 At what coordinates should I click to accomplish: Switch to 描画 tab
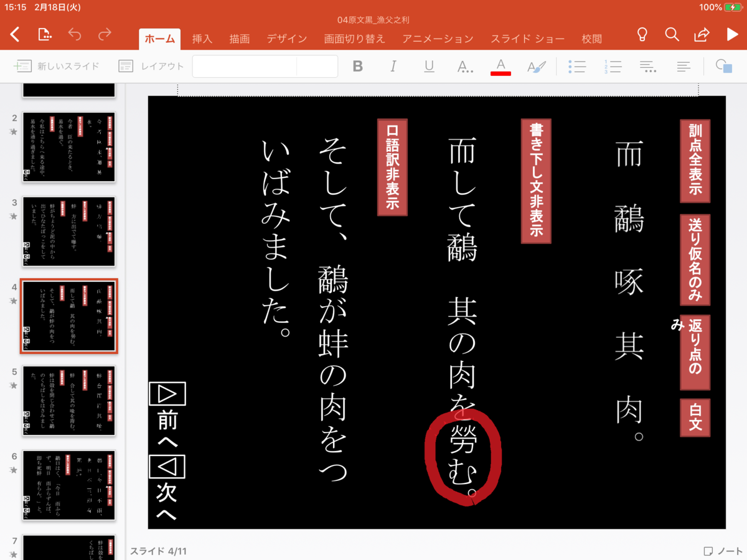[x=240, y=39]
